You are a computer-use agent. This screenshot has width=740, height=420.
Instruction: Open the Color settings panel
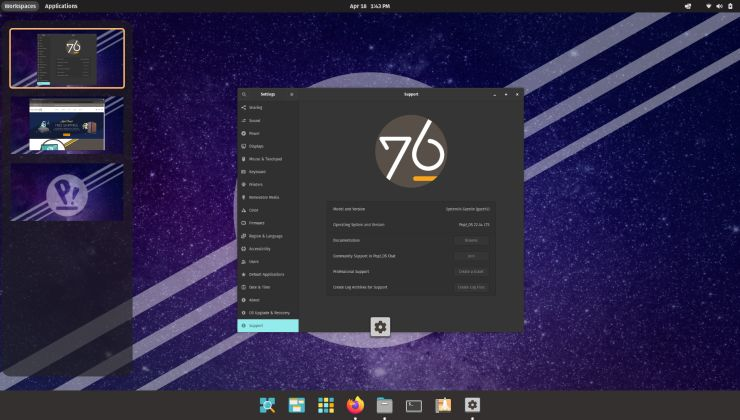pyautogui.click(x=268, y=210)
